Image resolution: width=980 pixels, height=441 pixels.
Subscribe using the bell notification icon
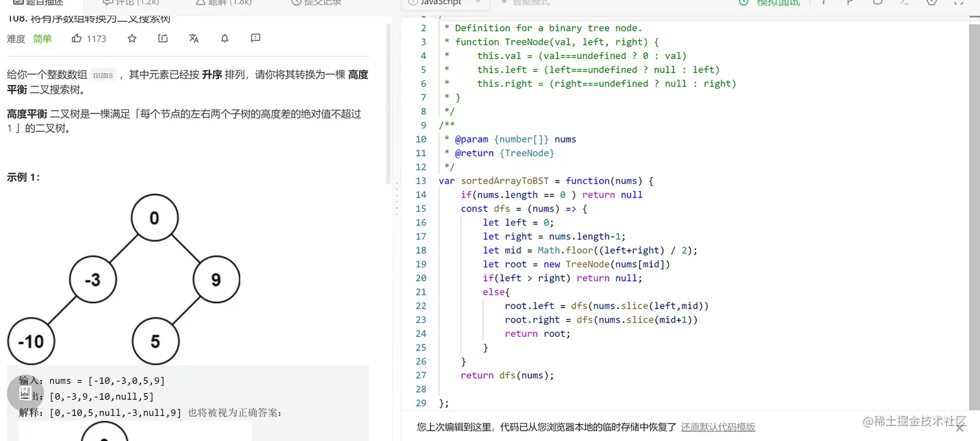point(225,39)
